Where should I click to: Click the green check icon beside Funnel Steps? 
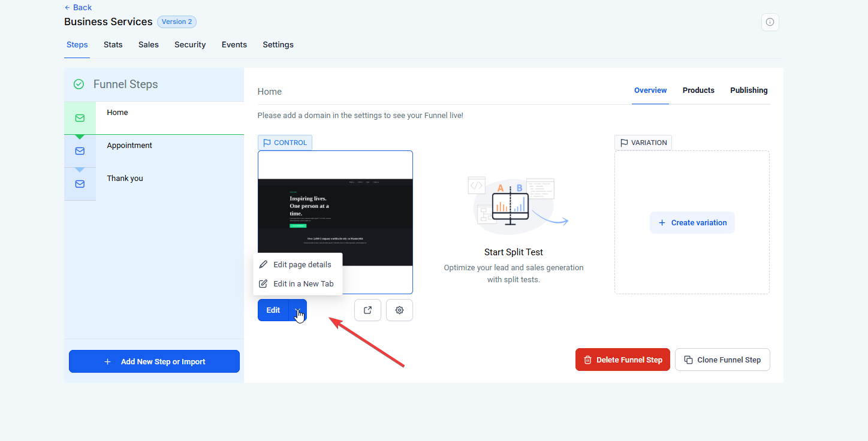79,84
